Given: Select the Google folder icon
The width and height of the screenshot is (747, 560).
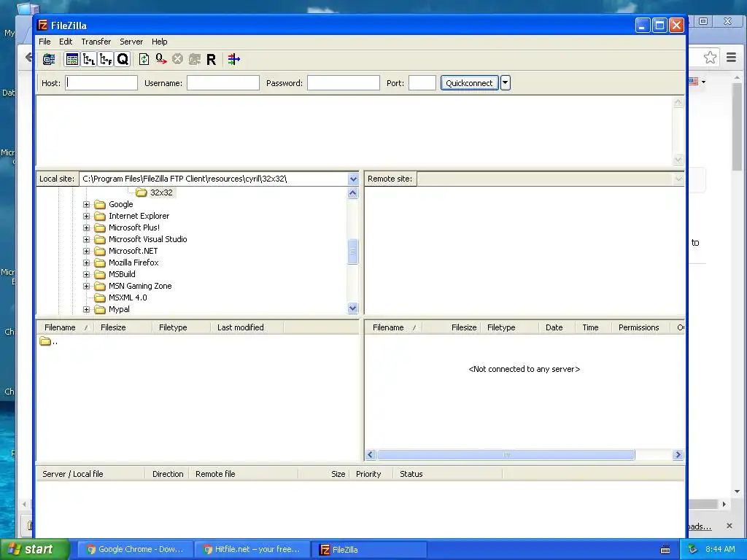Looking at the screenshot, I should click(x=99, y=204).
